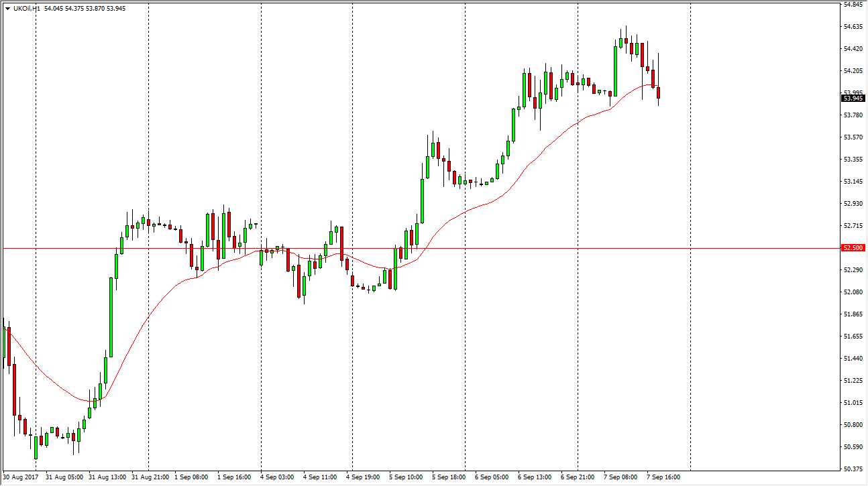Click the small triangle beside UKOil,H1
The width and height of the screenshot is (868, 486).
[x=7, y=8]
